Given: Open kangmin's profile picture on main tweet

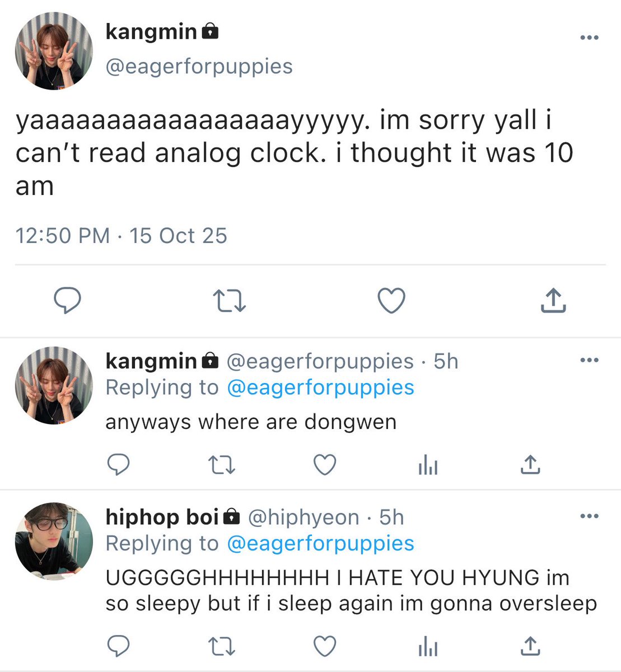Looking at the screenshot, I should (54, 51).
